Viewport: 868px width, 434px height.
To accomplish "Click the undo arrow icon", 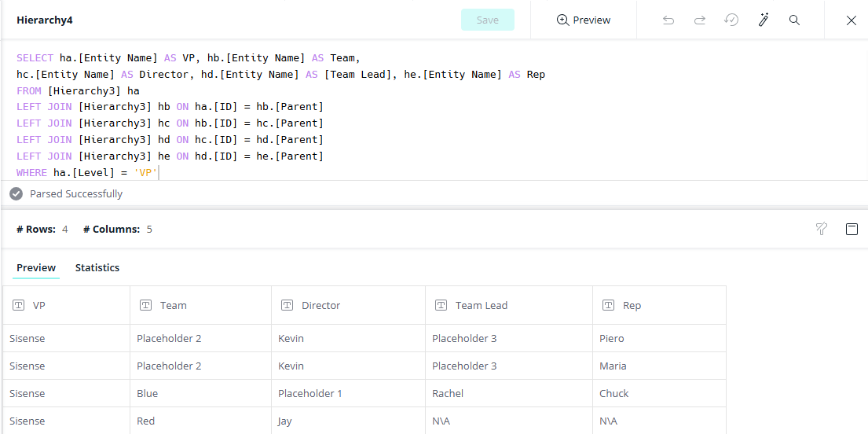I will (668, 20).
